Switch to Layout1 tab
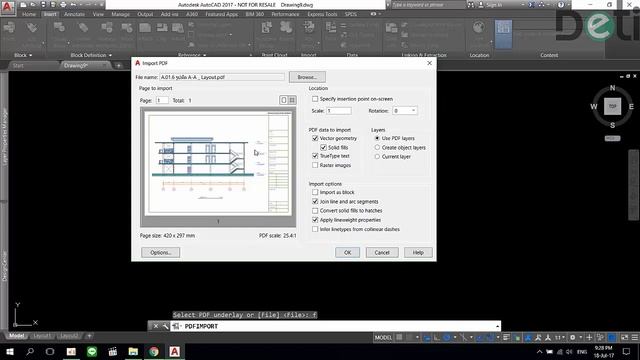Screen dimensions: 640x360 point(42,336)
